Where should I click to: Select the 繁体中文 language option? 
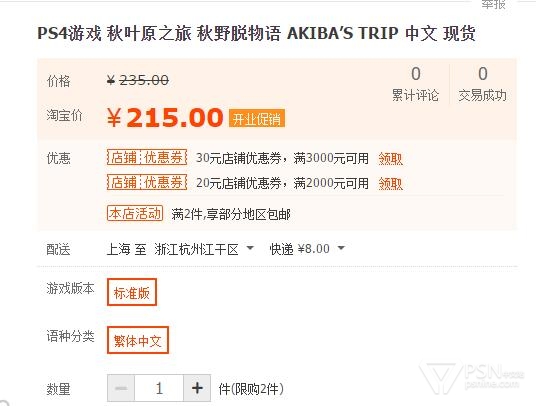[x=138, y=340]
